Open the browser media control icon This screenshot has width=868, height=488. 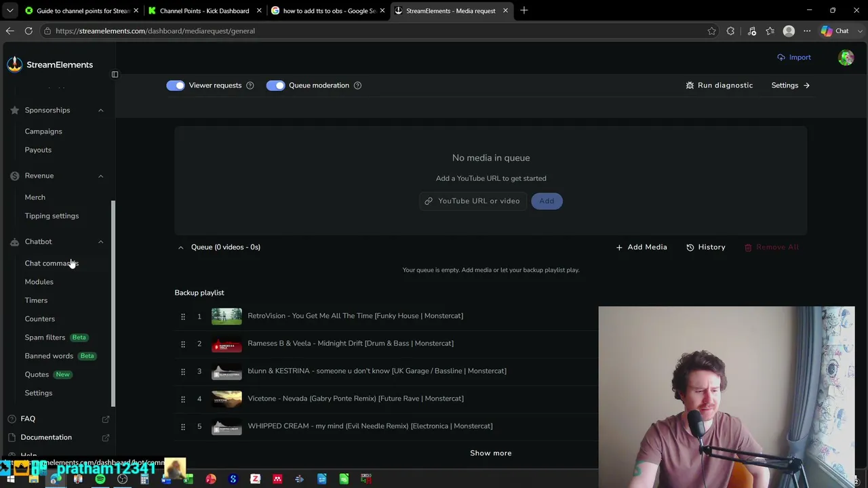tap(751, 31)
